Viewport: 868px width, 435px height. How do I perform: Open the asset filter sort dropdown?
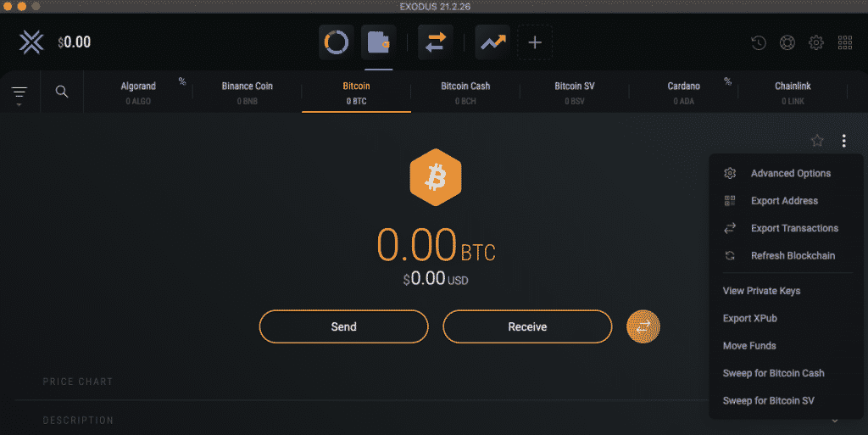coord(19,94)
